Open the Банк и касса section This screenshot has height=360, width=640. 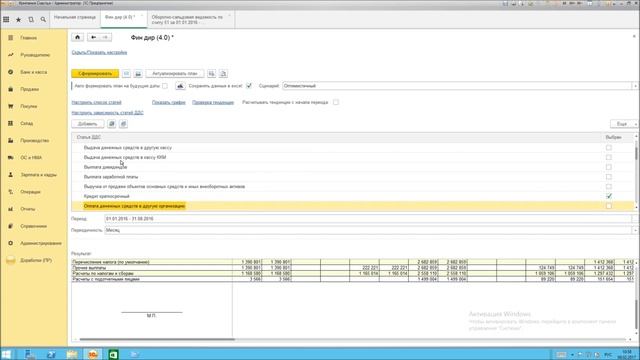pyautogui.click(x=33, y=72)
